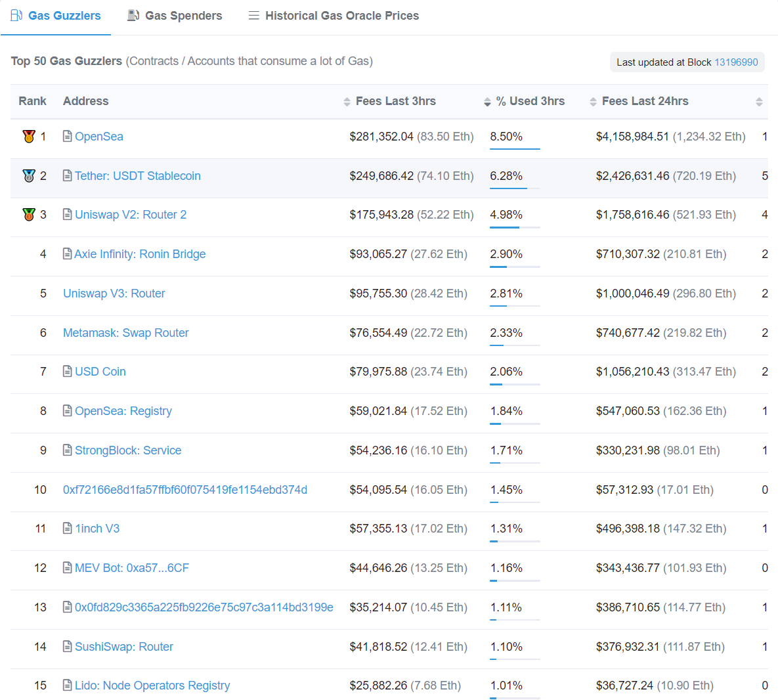Click contract icon next to Axie Infinity: Ronin Bridge
The height and width of the screenshot is (700, 778).
68,253
